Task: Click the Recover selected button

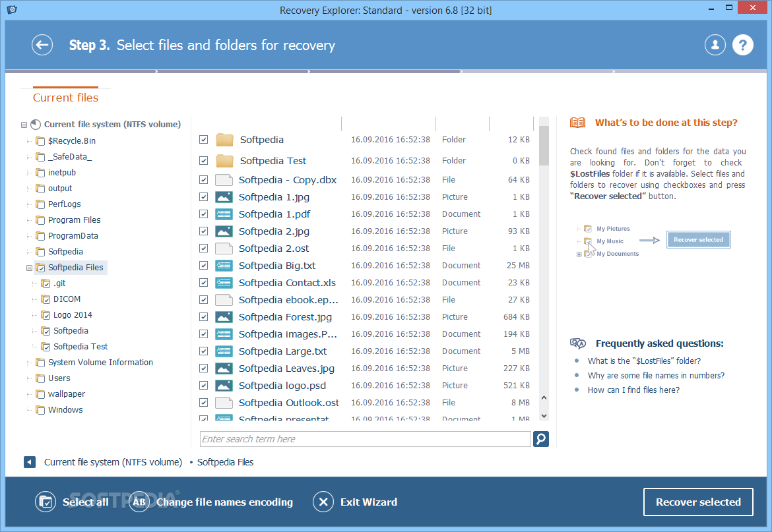Action: click(x=697, y=502)
